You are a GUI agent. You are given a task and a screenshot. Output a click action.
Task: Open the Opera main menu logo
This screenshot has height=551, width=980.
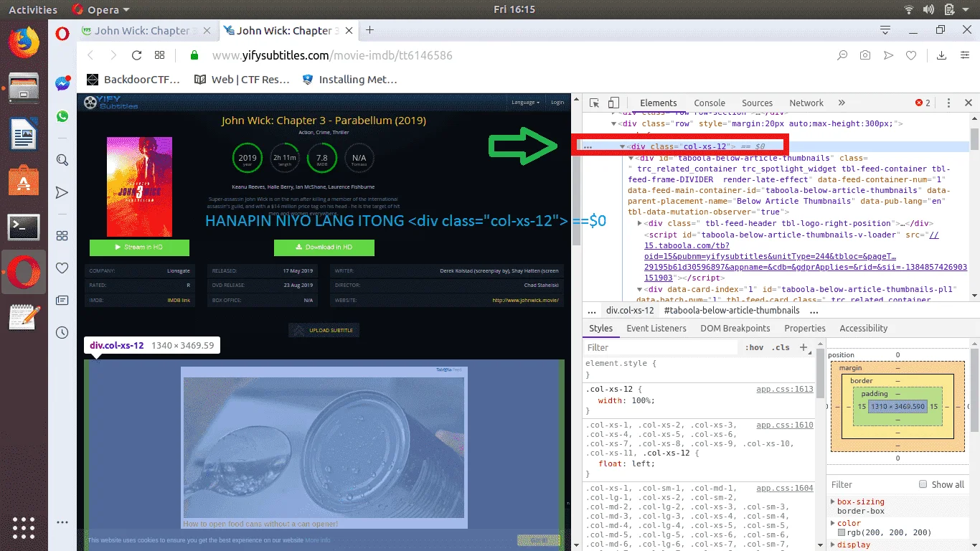62,32
